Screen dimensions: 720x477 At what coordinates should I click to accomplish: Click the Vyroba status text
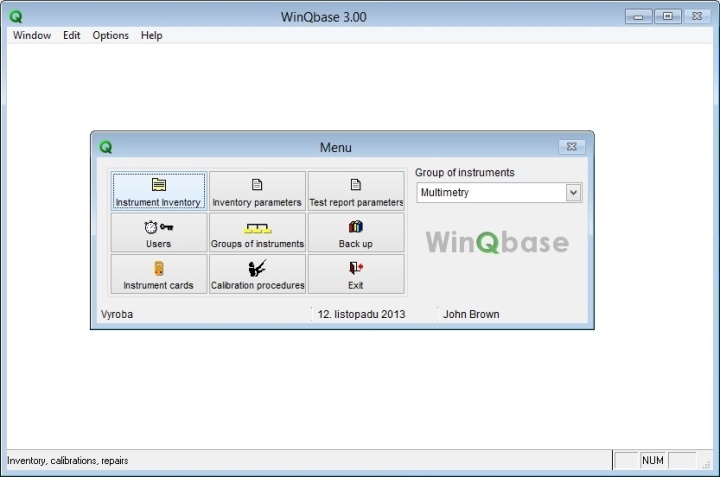pos(117,314)
